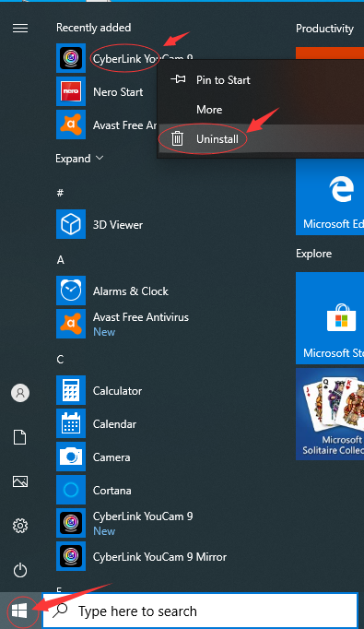Click the # letter section header

coord(60,193)
